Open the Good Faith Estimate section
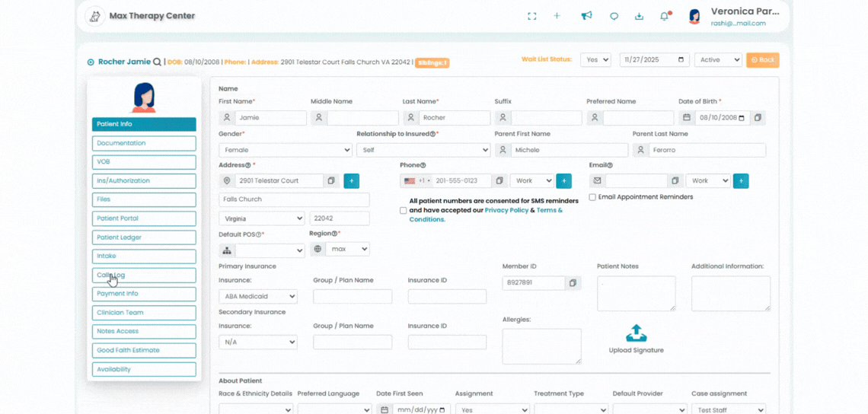868x414 pixels. 144,350
